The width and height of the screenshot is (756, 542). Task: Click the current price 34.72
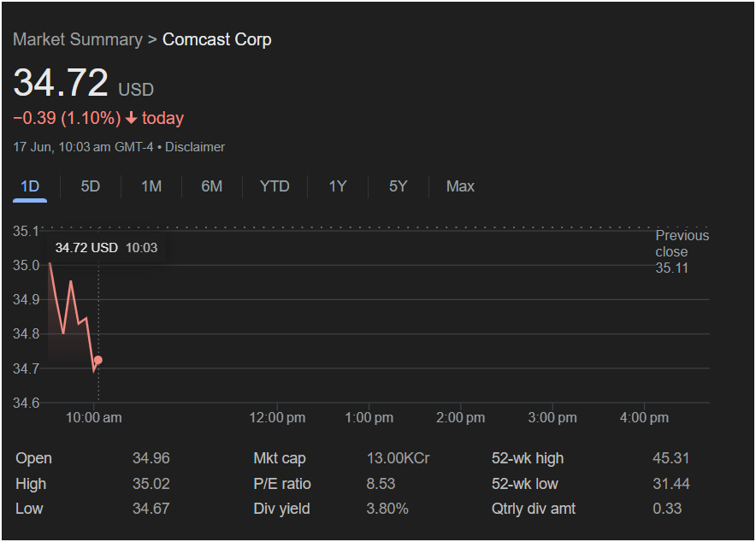(x=61, y=82)
